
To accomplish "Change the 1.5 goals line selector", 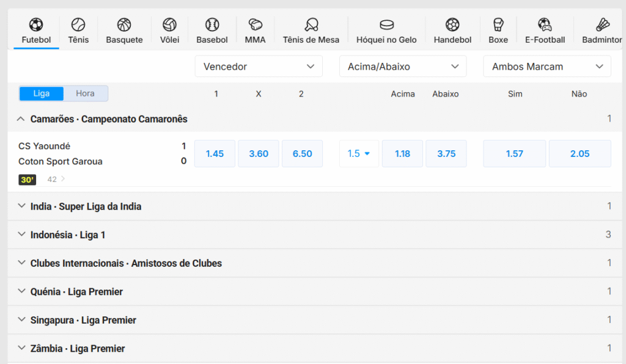I will [359, 154].
